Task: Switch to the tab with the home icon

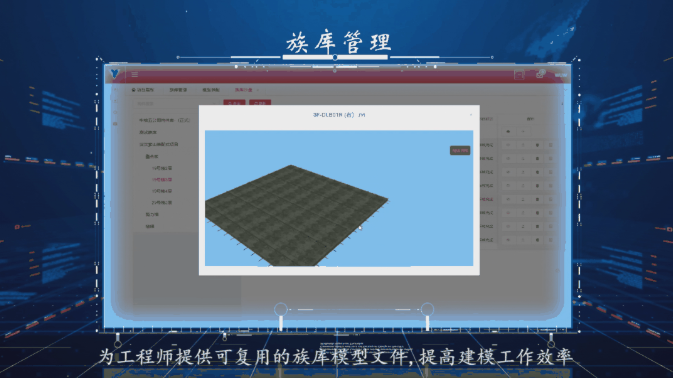Action: (x=142, y=90)
